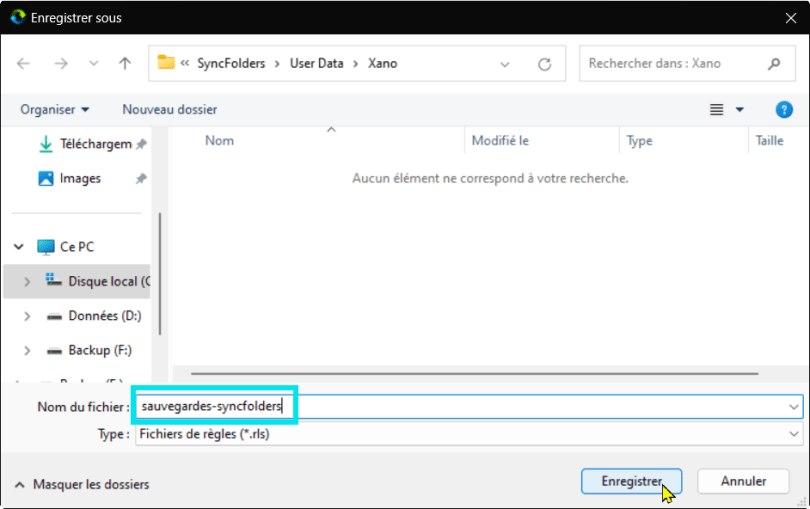The height and width of the screenshot is (509, 810).
Task: Click in the Nom du fichier field
Action: click(469, 407)
